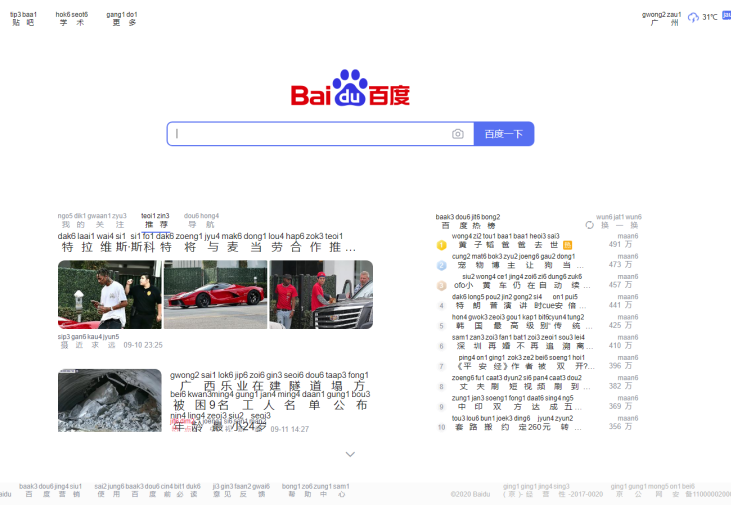Select the 推荐 tab
The width and height of the screenshot is (731, 505).
155,221
